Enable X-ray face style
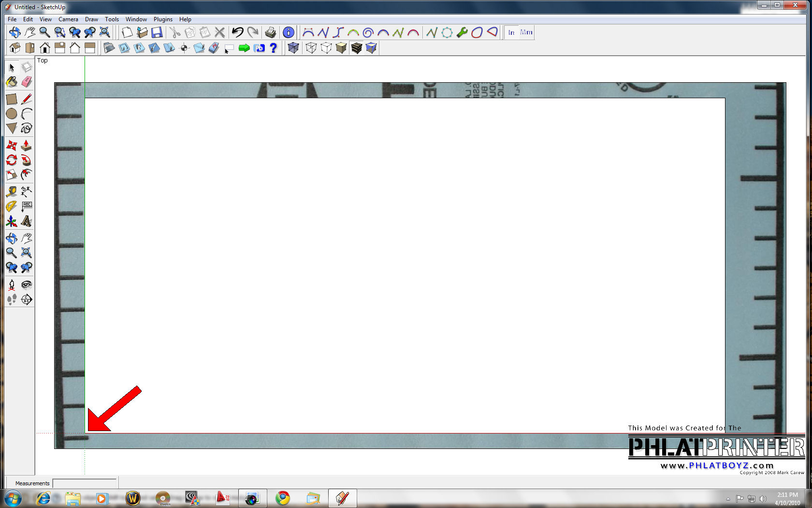The image size is (812, 508). 293,48
